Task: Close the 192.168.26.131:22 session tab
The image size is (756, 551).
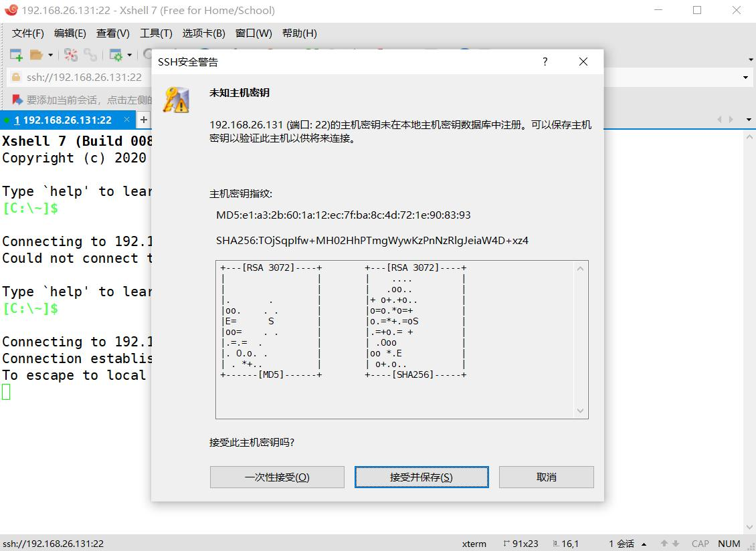Action: [x=127, y=120]
